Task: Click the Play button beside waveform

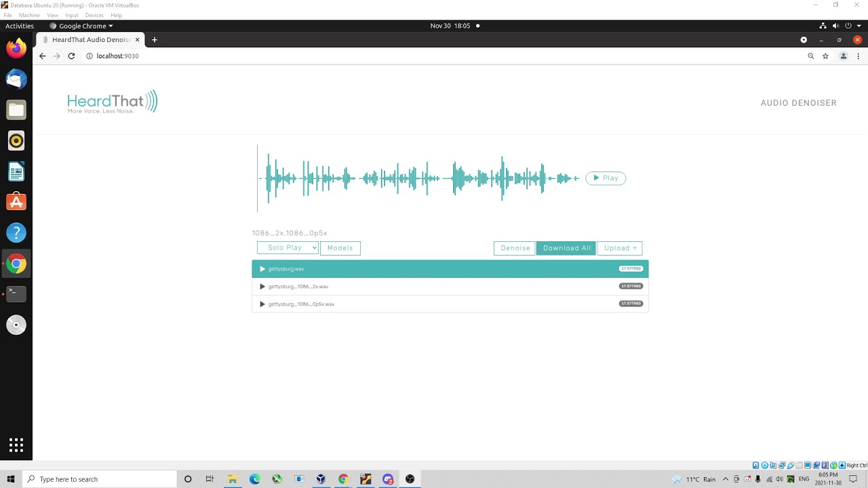Action: pos(606,178)
